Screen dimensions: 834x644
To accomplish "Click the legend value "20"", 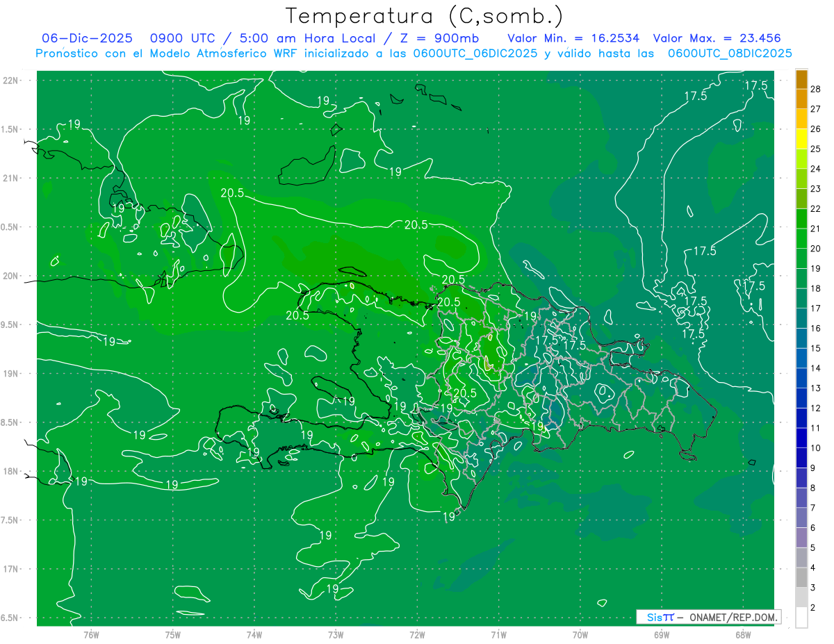I will coord(816,249).
